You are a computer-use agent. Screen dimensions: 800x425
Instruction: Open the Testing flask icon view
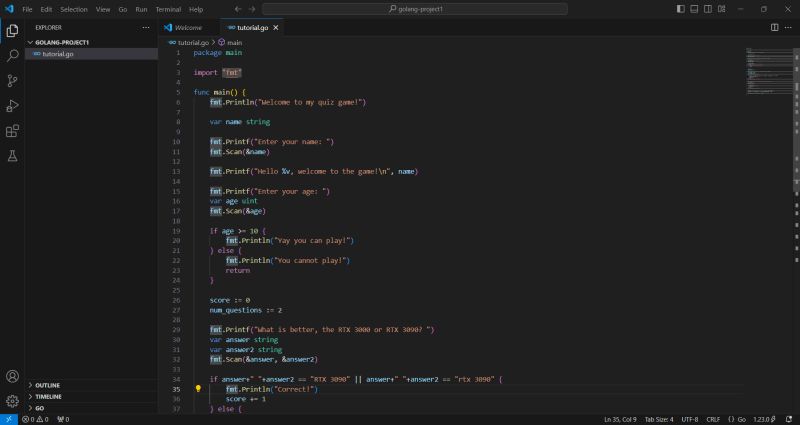tap(12, 156)
